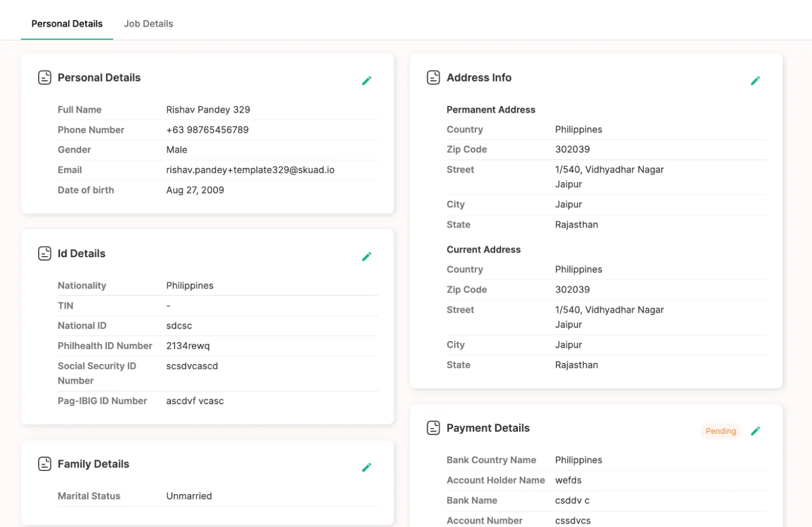This screenshot has height=527, width=812.
Task: Click the Address Info card document icon
Action: point(434,77)
